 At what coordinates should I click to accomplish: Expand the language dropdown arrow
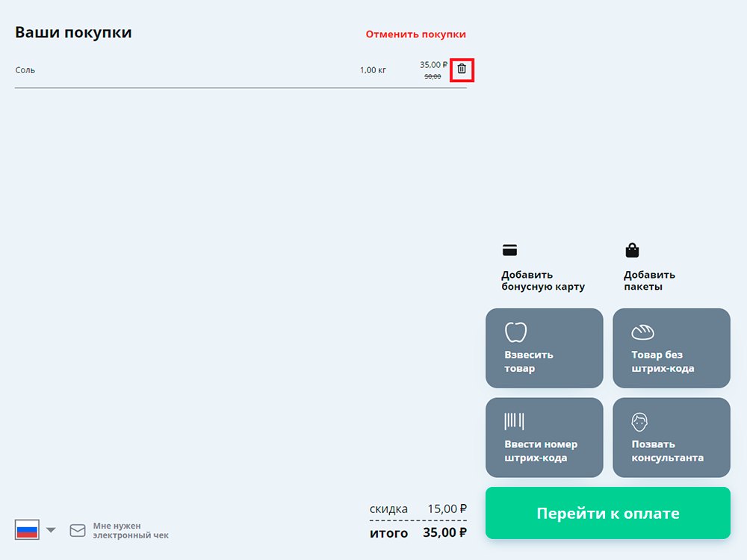51,530
